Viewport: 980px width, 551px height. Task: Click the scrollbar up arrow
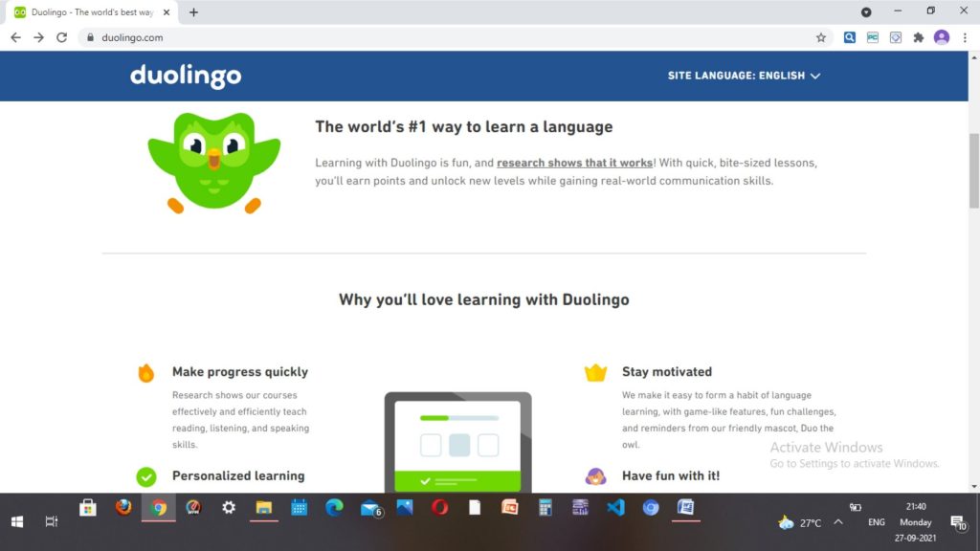[973, 57]
